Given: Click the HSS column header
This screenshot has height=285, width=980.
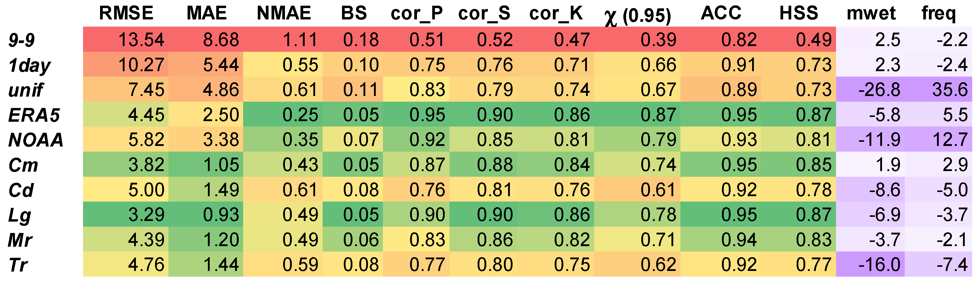Looking at the screenshot, I should click(798, 13).
